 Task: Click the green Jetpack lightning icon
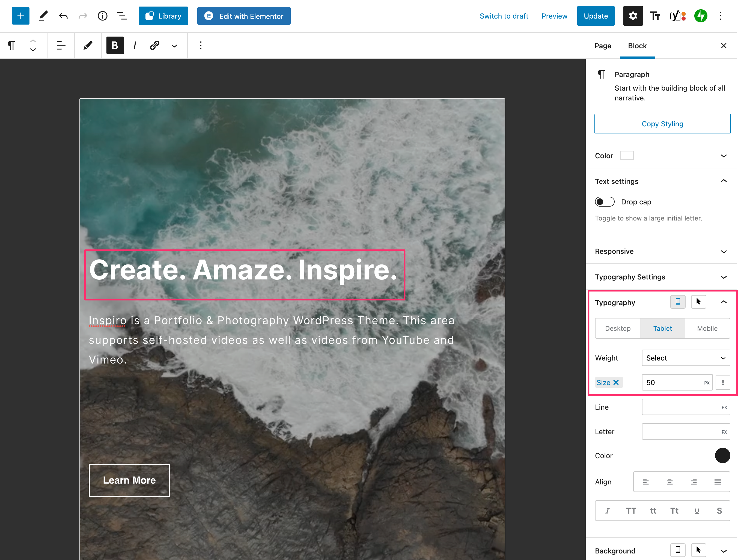[700, 16]
